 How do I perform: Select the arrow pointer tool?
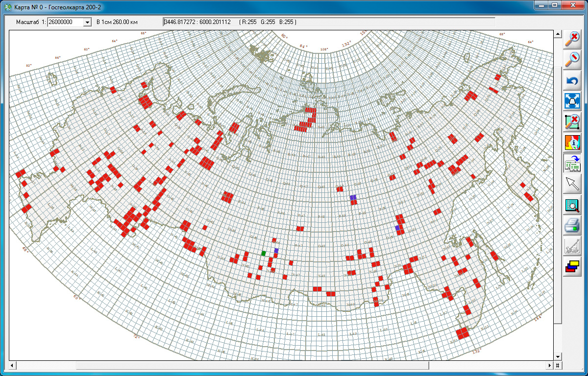point(572,184)
